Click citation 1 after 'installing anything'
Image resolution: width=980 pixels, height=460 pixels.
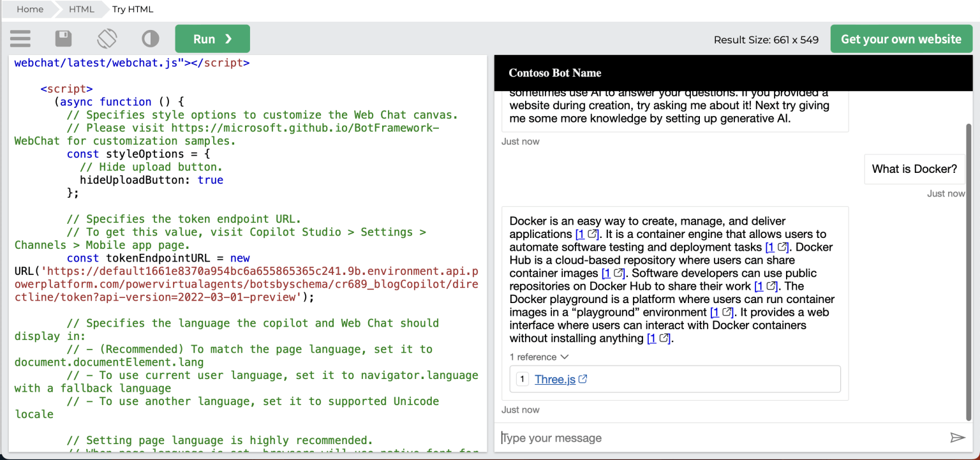coord(651,338)
